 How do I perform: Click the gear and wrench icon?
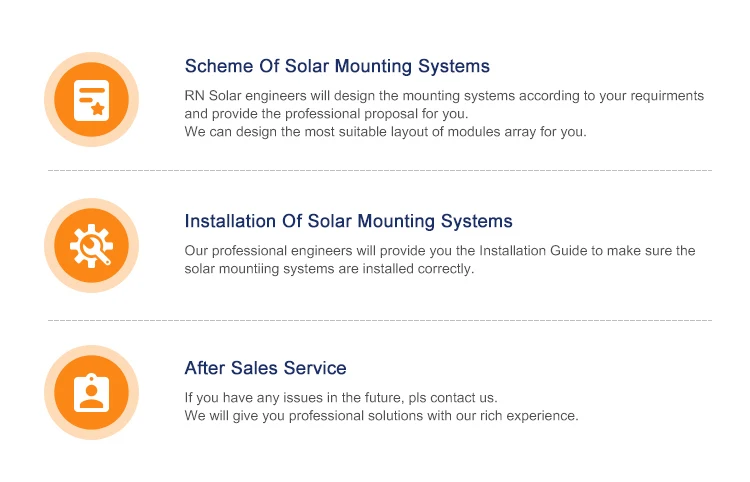pyautogui.click(x=91, y=246)
